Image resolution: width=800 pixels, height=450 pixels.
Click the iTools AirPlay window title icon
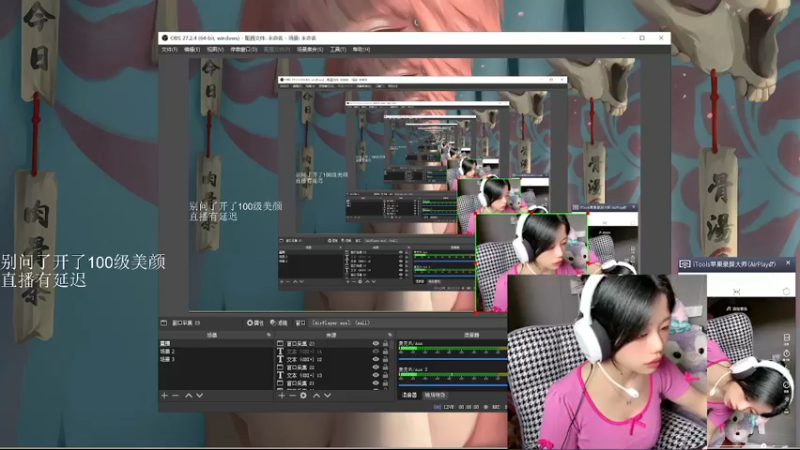tap(685, 264)
